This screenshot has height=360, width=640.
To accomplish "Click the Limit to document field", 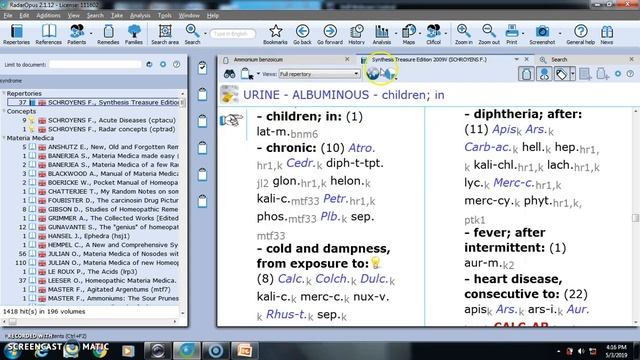I will [x=95, y=64].
